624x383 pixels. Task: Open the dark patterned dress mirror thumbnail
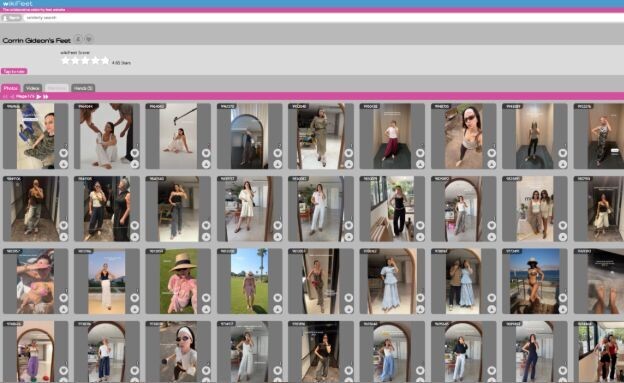[x=321, y=281]
